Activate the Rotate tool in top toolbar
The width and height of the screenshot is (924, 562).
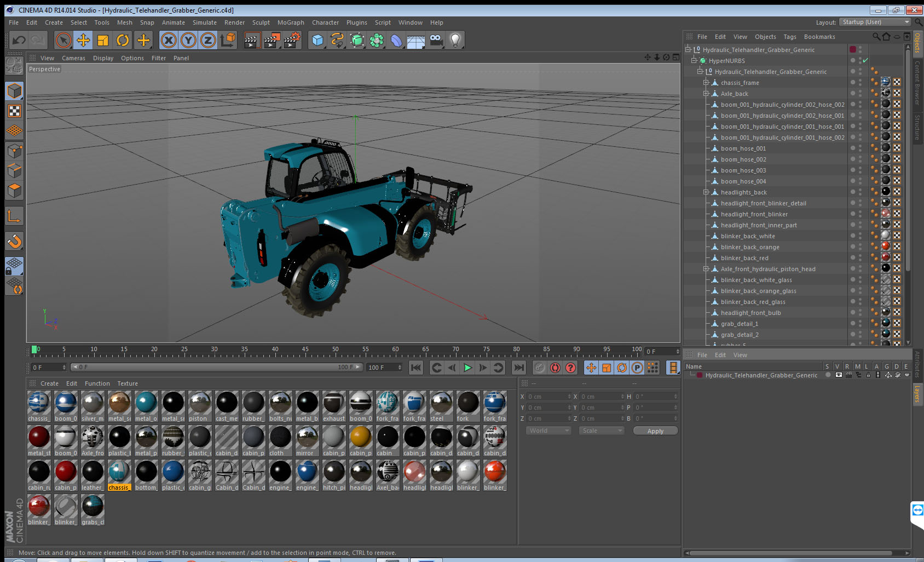[123, 40]
